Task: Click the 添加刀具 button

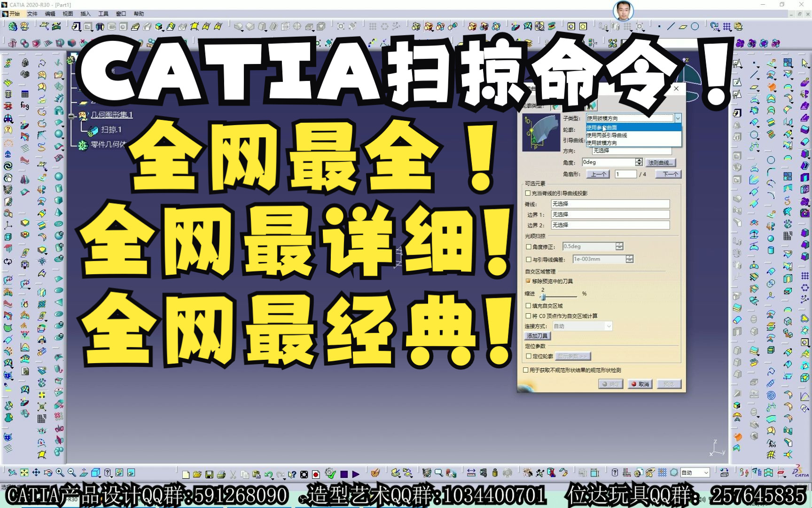Action: pyautogui.click(x=537, y=336)
